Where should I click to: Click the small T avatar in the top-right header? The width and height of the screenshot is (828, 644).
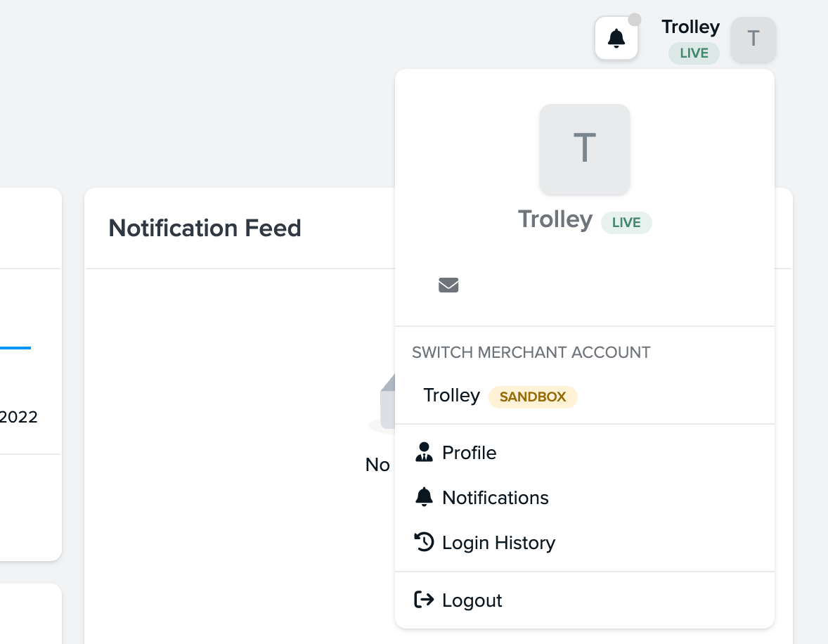(753, 40)
